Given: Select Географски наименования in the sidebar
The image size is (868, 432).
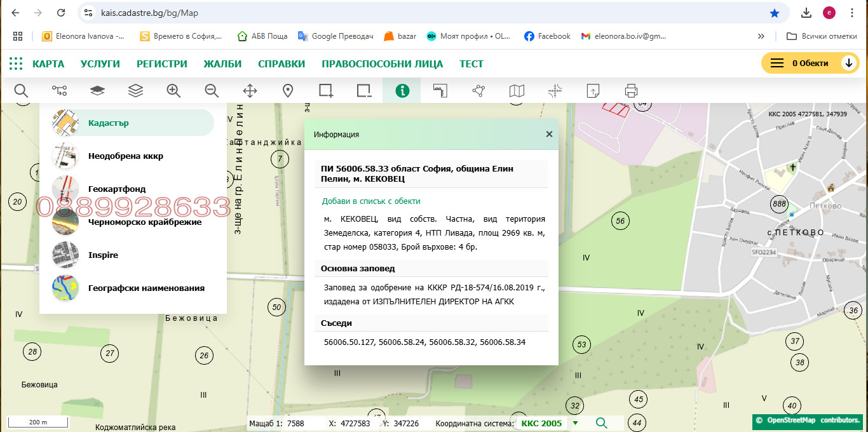Looking at the screenshot, I should click(x=146, y=288).
